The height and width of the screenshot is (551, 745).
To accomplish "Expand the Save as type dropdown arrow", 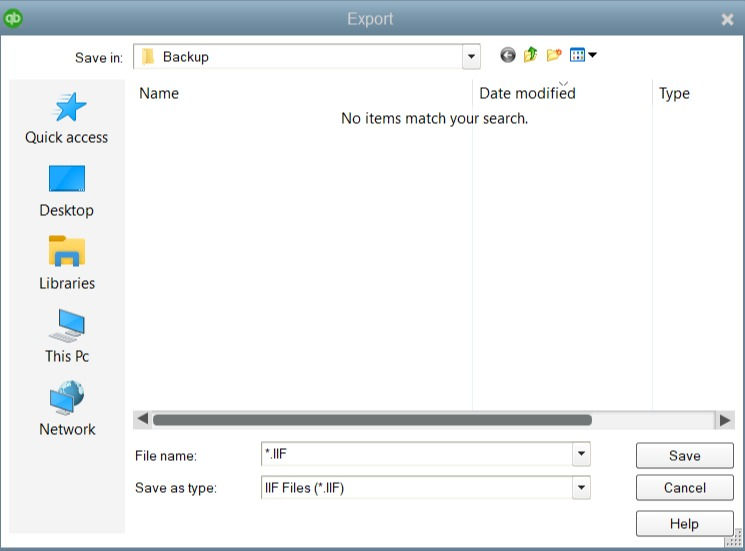I will pyautogui.click(x=581, y=487).
